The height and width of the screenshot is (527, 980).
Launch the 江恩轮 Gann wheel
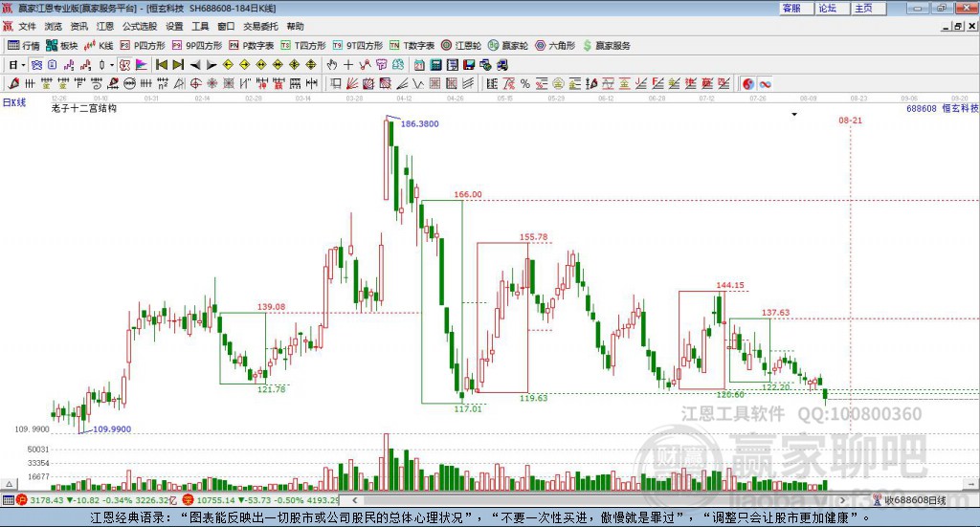(x=461, y=46)
